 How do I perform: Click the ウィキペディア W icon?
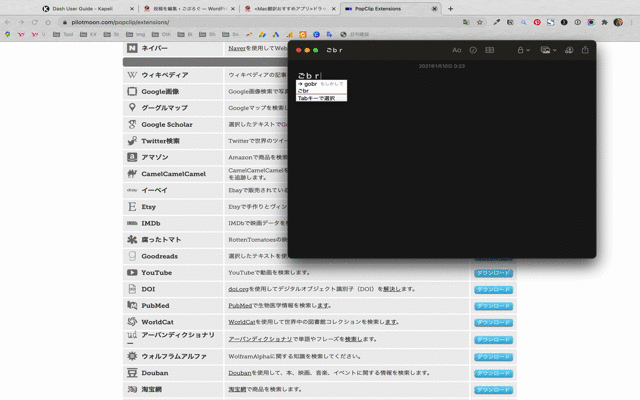tap(132, 75)
